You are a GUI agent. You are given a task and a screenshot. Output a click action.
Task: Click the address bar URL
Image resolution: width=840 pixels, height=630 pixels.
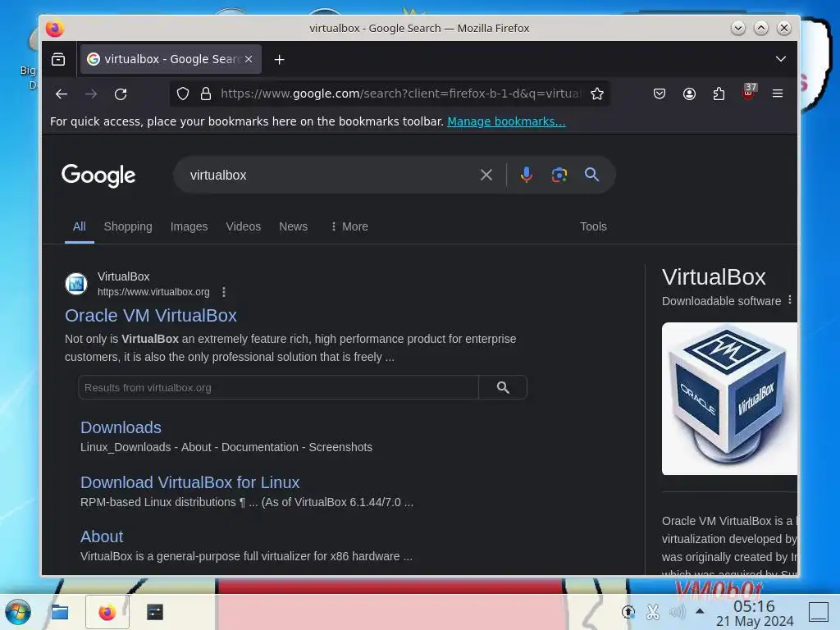coord(400,94)
